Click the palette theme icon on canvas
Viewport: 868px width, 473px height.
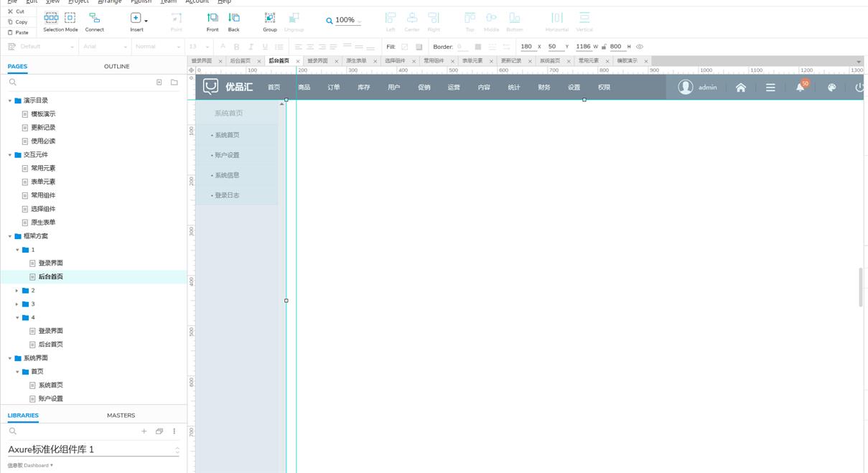[x=831, y=88]
